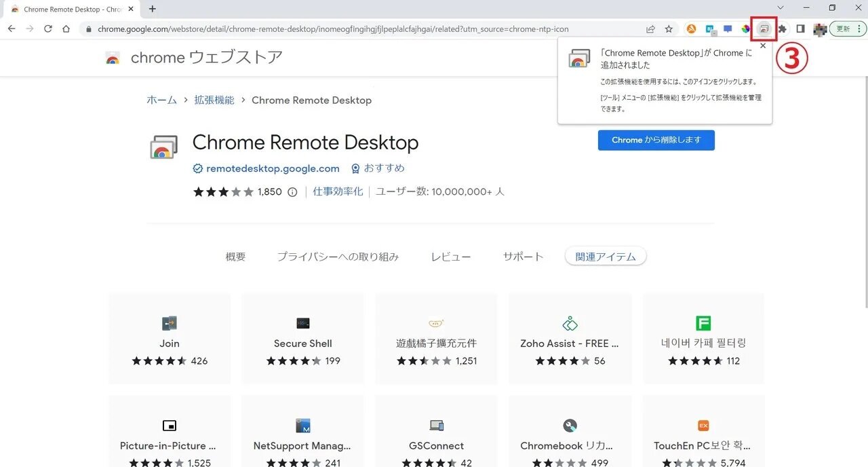
Task: Open the Secure Shell extension icon
Action: pos(303,323)
